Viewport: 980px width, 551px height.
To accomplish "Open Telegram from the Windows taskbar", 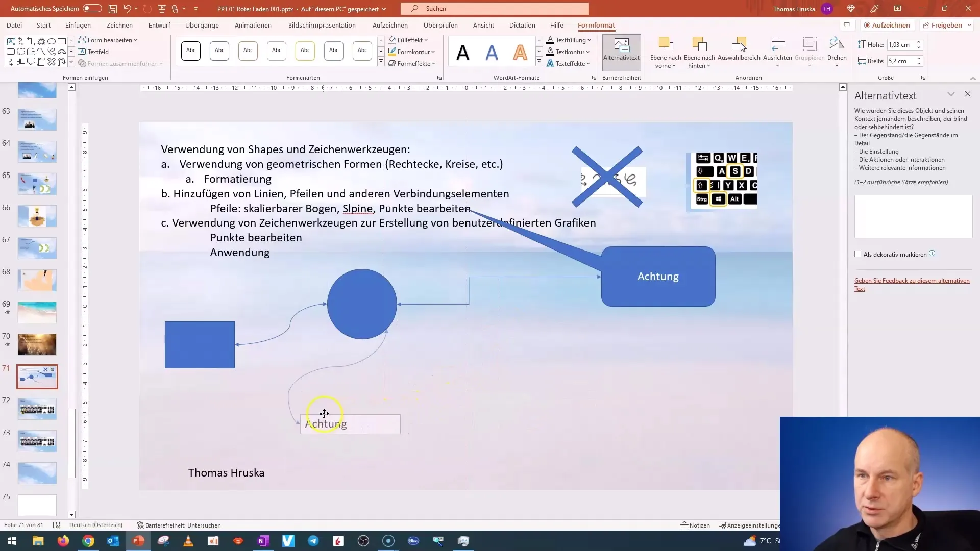I will click(x=313, y=541).
